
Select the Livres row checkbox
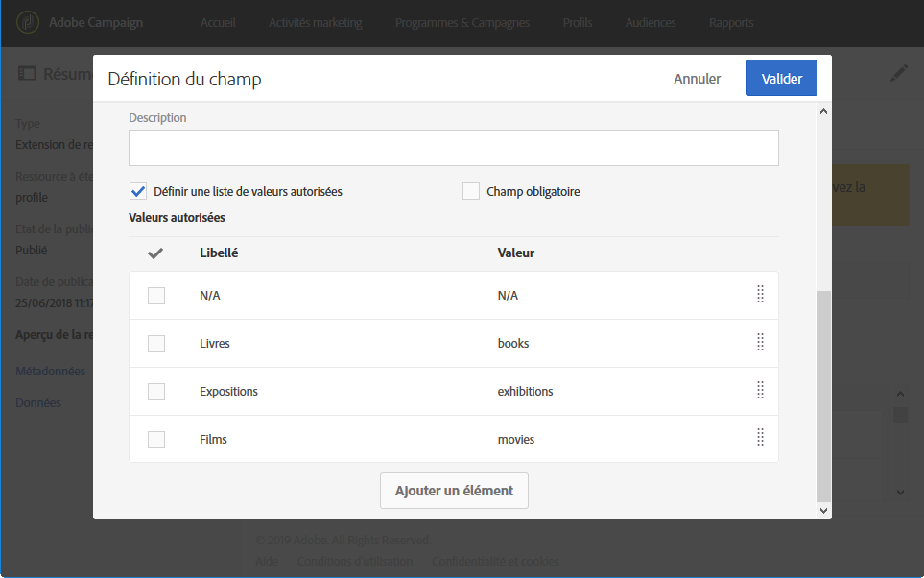point(156,344)
